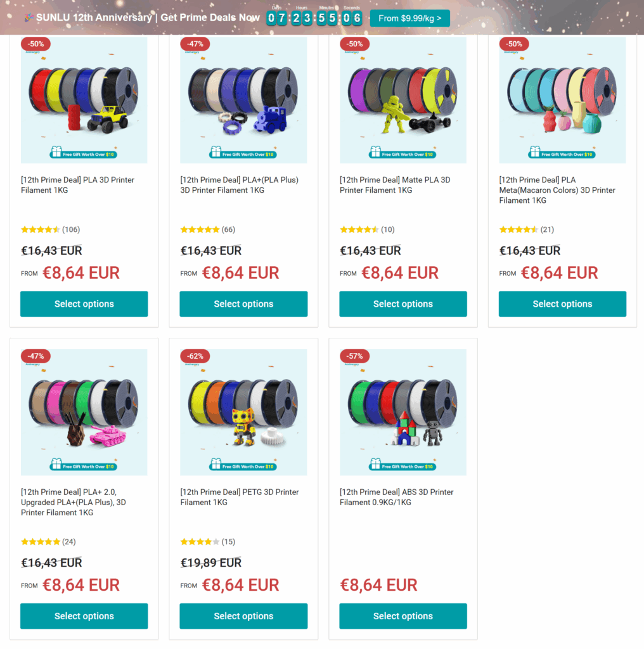Select options for ABS 3D Printer Filament
The height and width of the screenshot is (649, 644).
(403, 616)
